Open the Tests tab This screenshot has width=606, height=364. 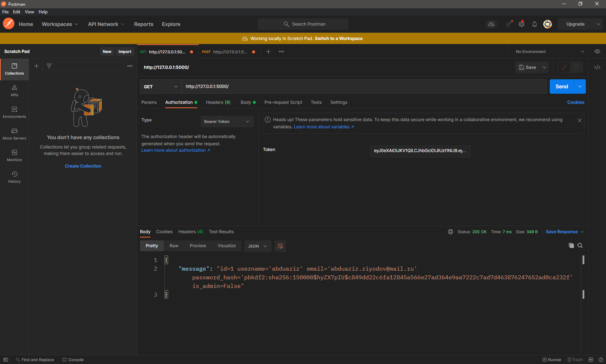tap(316, 102)
